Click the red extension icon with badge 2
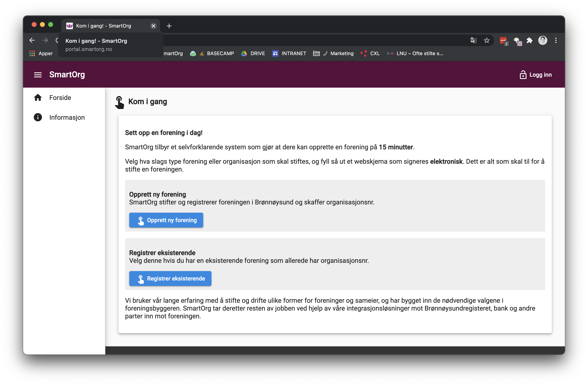 coord(503,41)
